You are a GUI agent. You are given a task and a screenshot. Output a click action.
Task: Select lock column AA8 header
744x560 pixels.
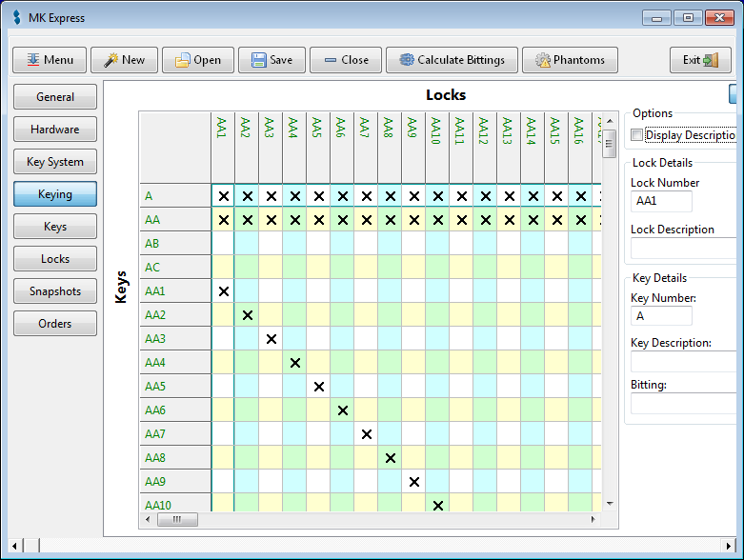390,148
